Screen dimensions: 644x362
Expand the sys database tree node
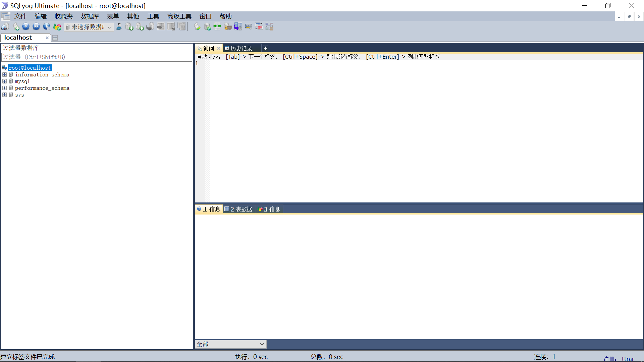(5, 95)
